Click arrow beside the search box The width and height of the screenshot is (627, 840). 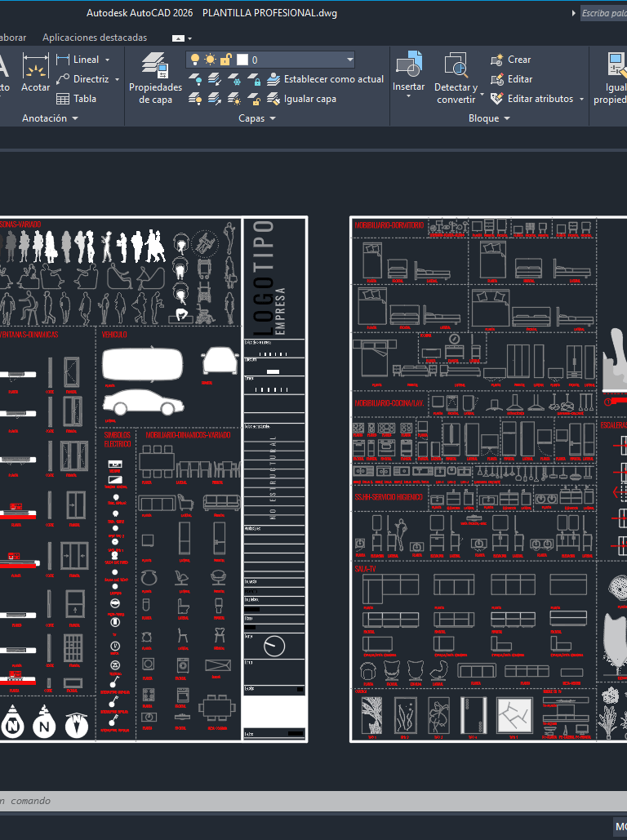pos(573,13)
